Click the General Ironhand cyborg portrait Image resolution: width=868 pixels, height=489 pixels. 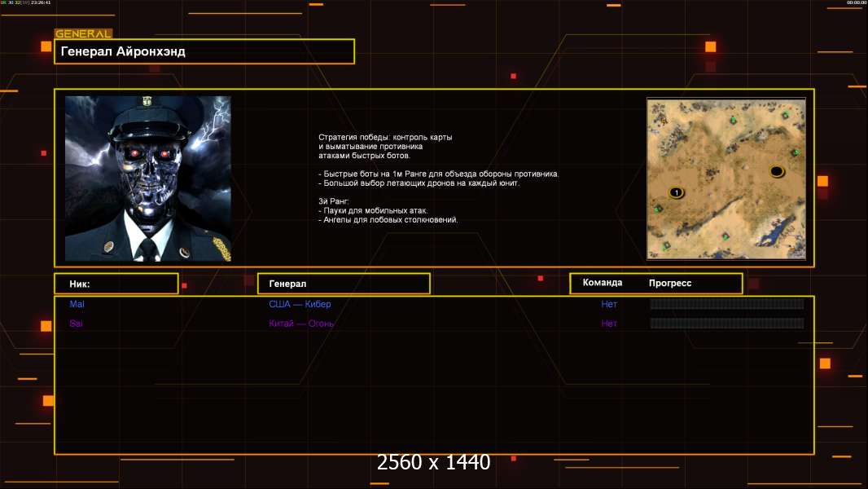tap(147, 178)
